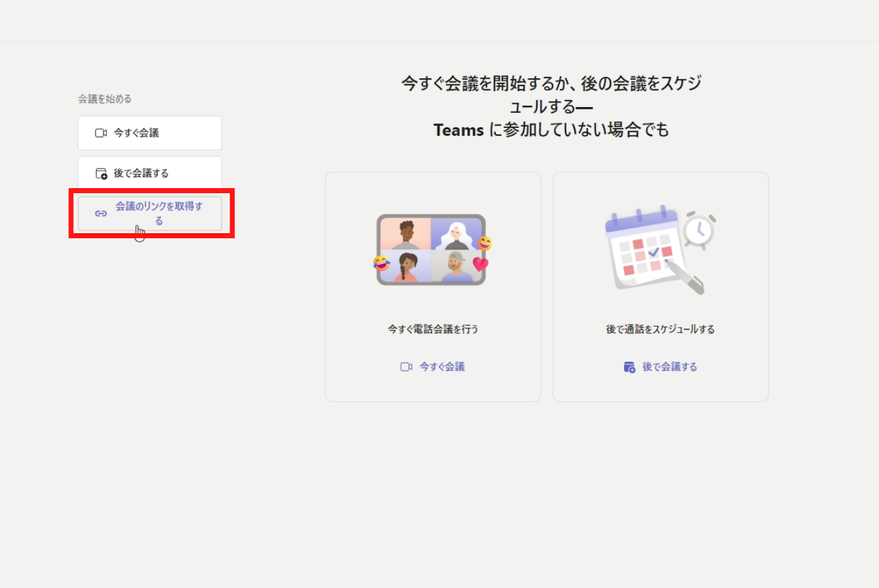Click the pink heart emoji on the video illustration
The image size is (879, 588).
coord(480,264)
